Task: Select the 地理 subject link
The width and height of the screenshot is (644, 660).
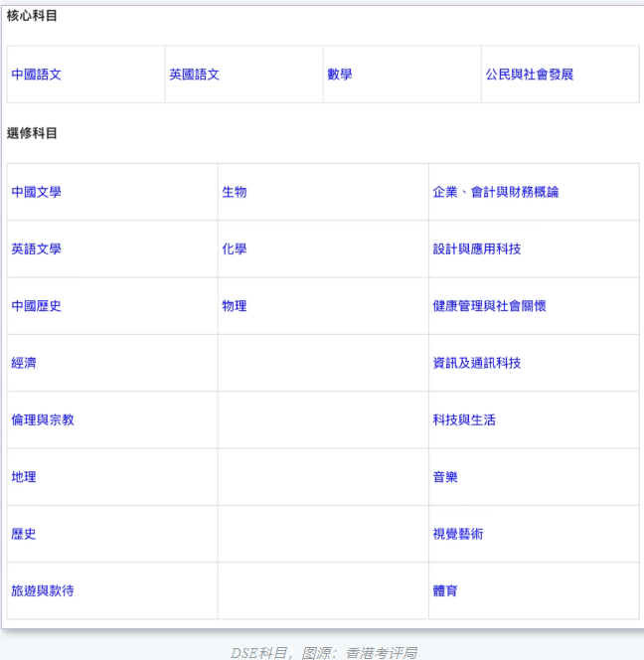Action: 24,477
